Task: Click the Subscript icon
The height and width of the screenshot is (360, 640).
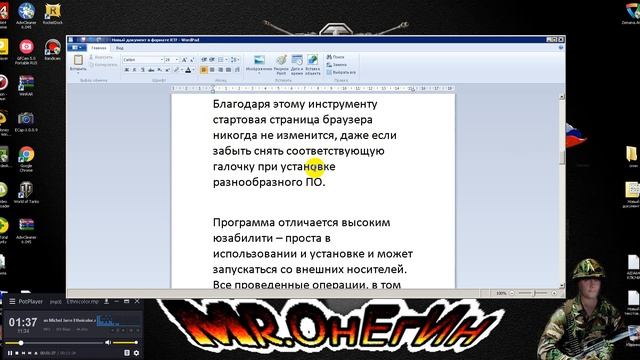Action: 160,70
